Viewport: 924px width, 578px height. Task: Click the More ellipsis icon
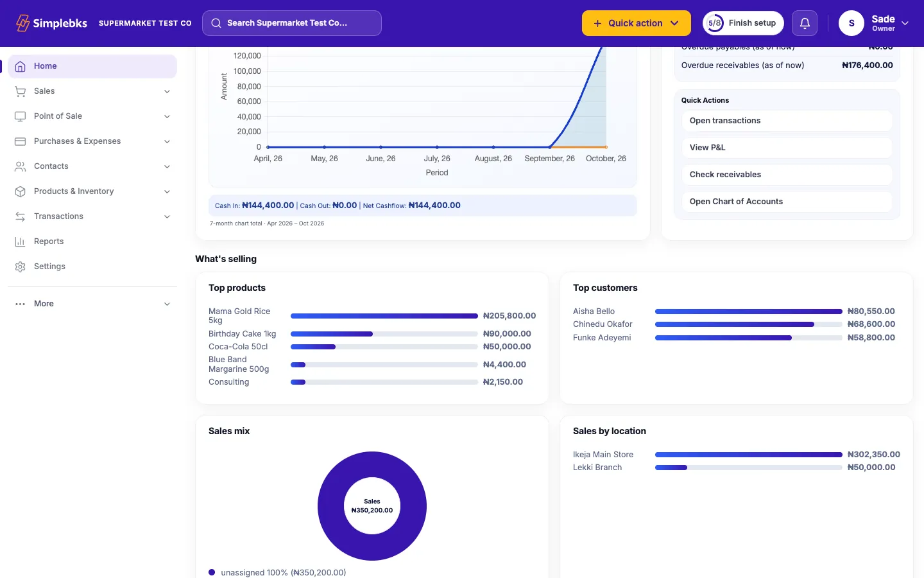click(21, 304)
